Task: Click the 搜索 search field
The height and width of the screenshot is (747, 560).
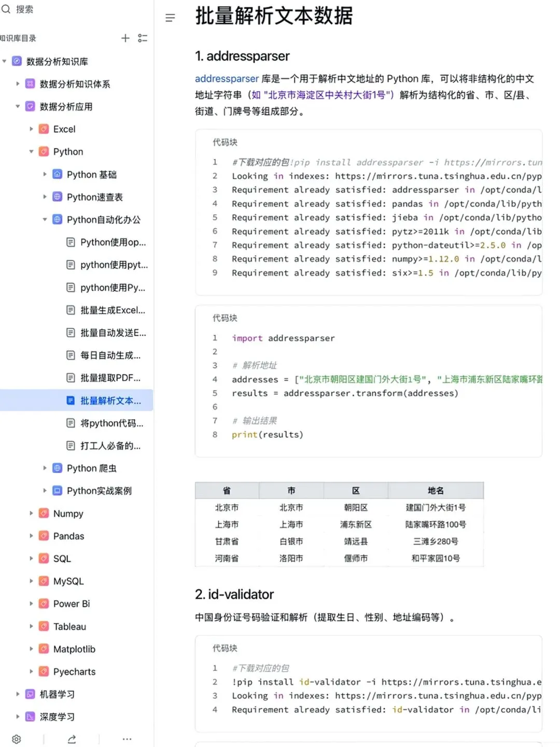Action: coord(24,9)
